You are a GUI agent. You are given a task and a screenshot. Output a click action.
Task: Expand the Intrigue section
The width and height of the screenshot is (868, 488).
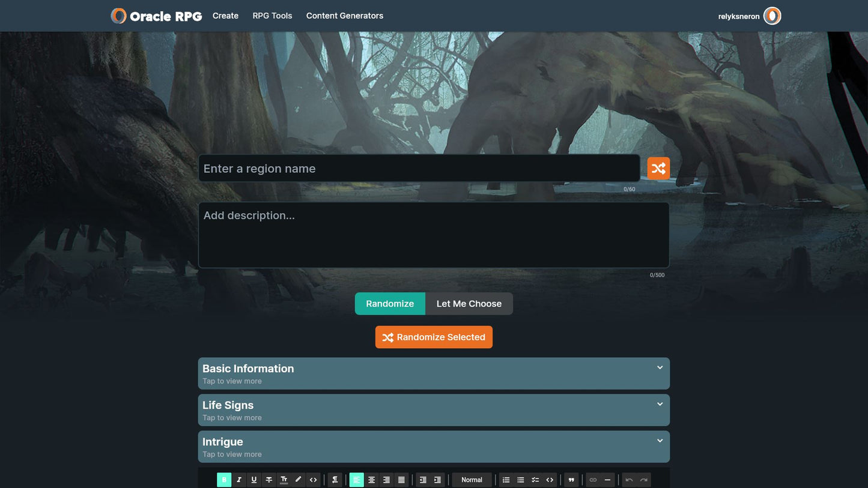pos(433,447)
